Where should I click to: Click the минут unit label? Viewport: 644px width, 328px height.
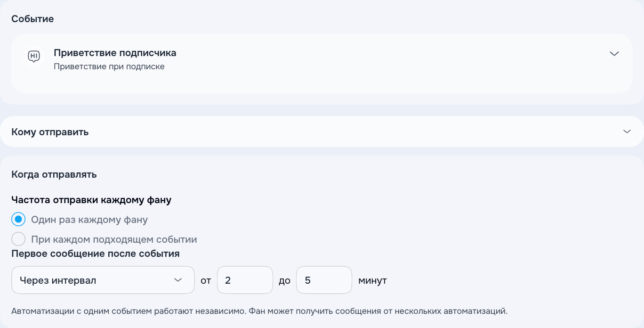tap(372, 280)
